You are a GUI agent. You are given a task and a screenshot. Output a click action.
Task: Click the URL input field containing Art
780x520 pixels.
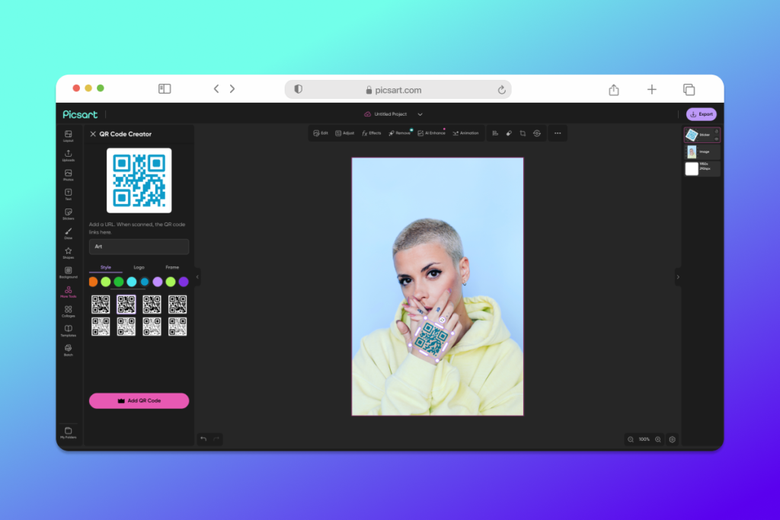pos(139,246)
